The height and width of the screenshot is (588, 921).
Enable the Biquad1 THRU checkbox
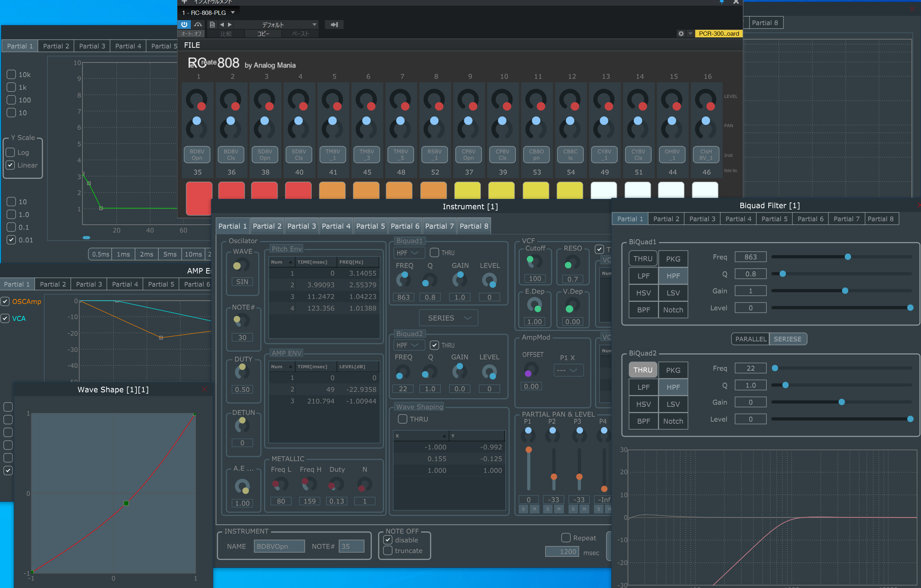434,252
